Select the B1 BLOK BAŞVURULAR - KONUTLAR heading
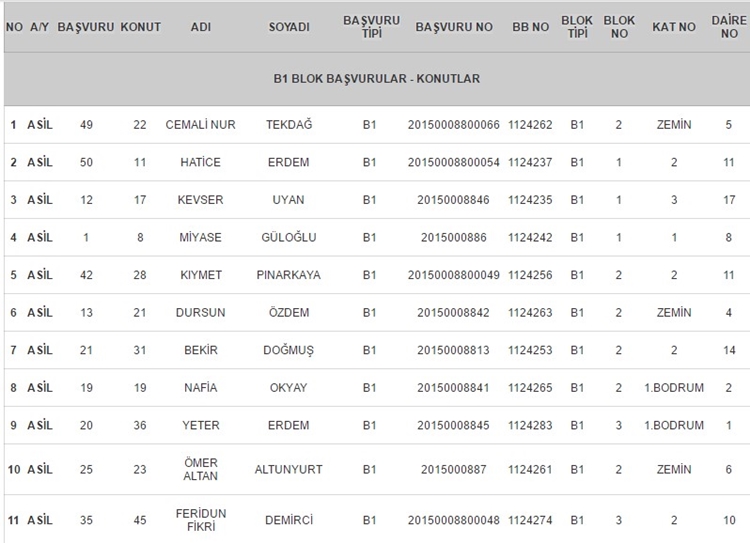 point(375,78)
